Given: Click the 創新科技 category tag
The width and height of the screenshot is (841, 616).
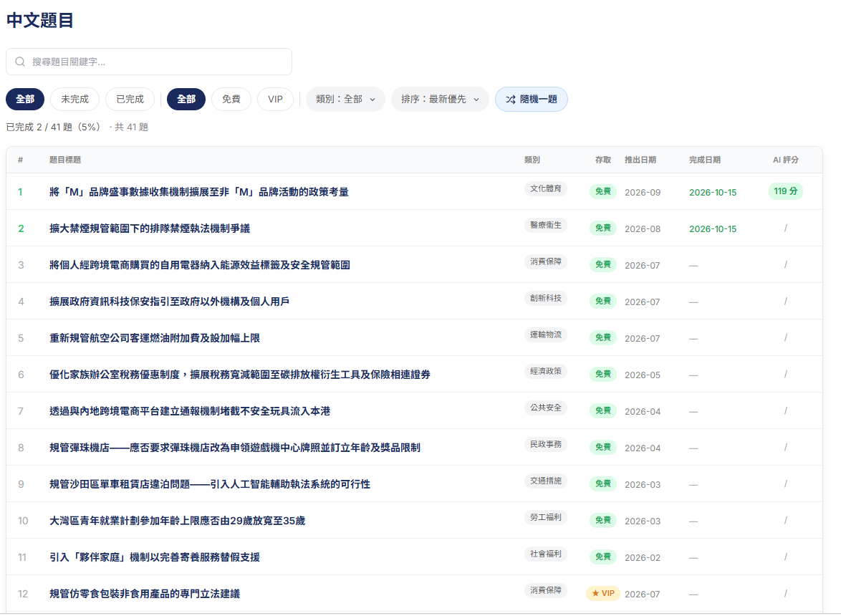Looking at the screenshot, I should tap(545, 298).
